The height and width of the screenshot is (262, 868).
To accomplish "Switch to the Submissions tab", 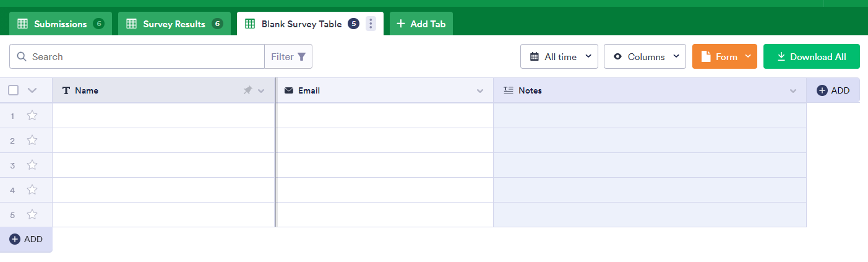I will 61,24.
